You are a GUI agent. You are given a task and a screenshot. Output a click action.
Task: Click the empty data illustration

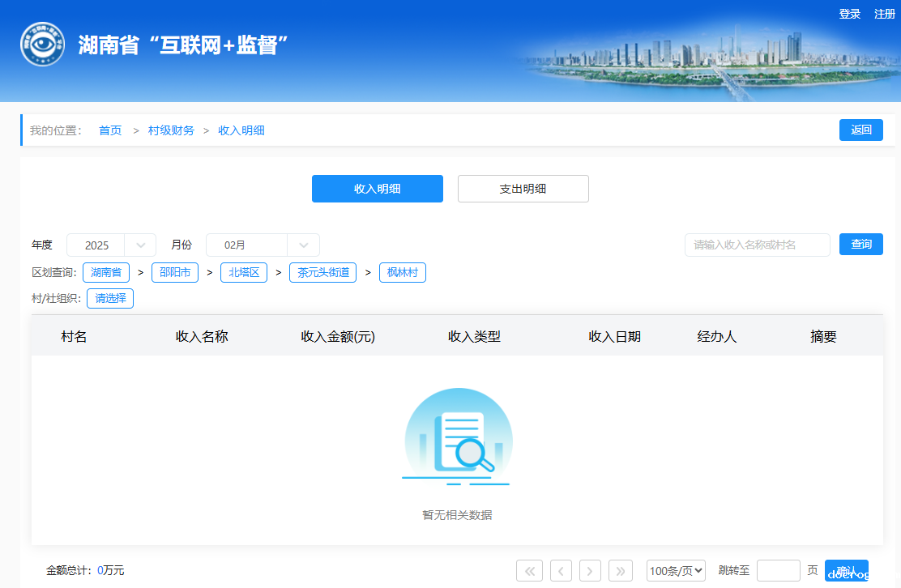[x=458, y=437]
